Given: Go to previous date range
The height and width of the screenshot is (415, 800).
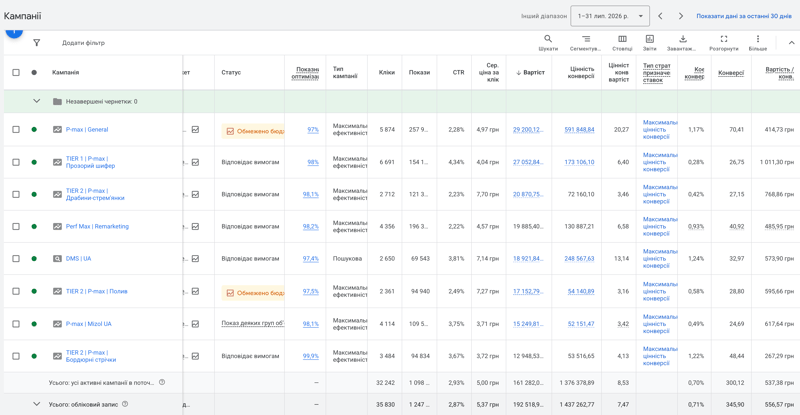Looking at the screenshot, I should coord(660,16).
